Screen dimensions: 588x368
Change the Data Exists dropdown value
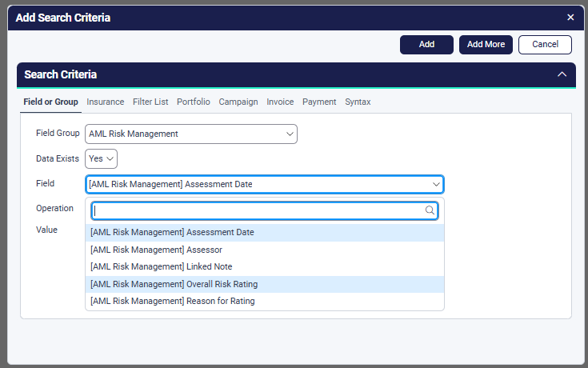(x=102, y=158)
